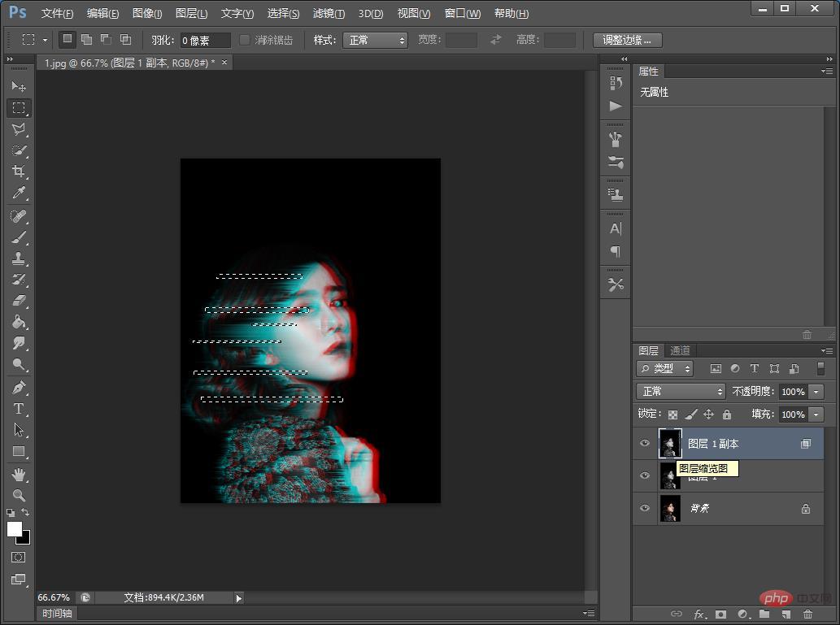Toggle visibility of the 背景 layer
Screen dimensions: 840x625
(x=645, y=509)
